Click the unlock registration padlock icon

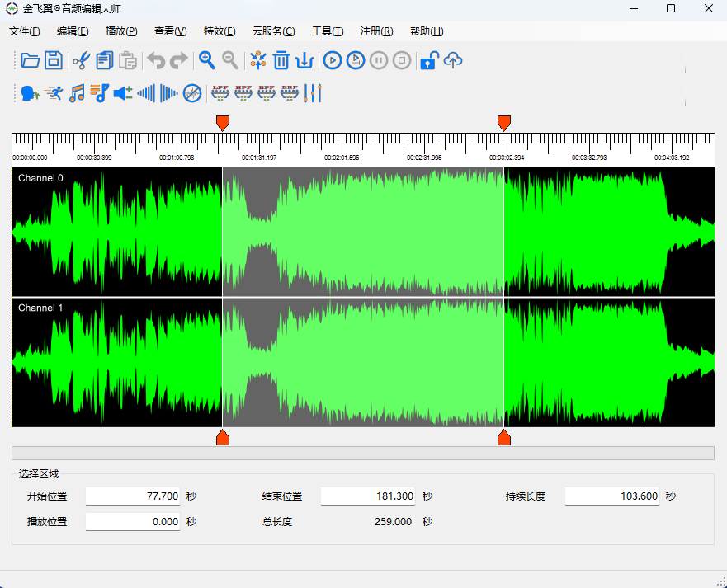428,60
